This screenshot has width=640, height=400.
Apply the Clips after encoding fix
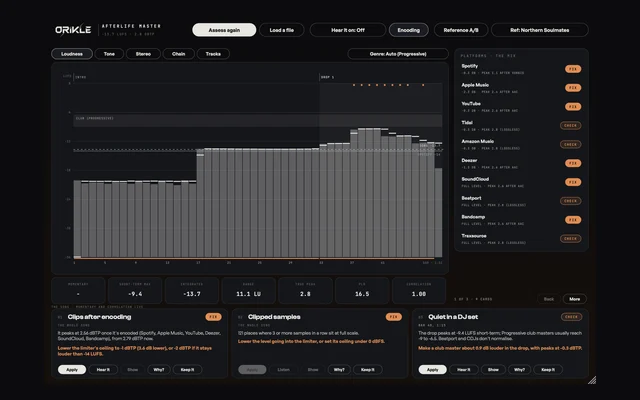click(72, 369)
